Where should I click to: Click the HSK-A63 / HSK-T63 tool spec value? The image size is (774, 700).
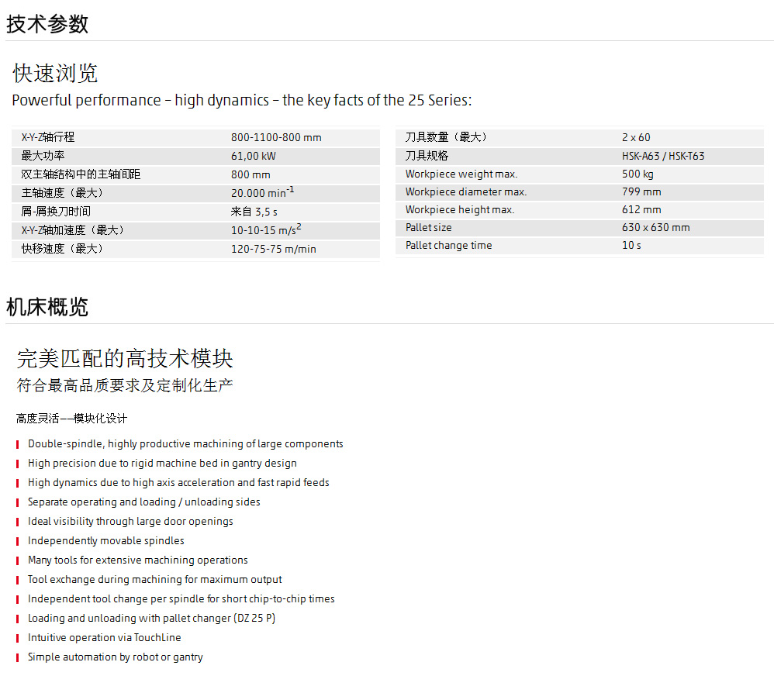[663, 156]
